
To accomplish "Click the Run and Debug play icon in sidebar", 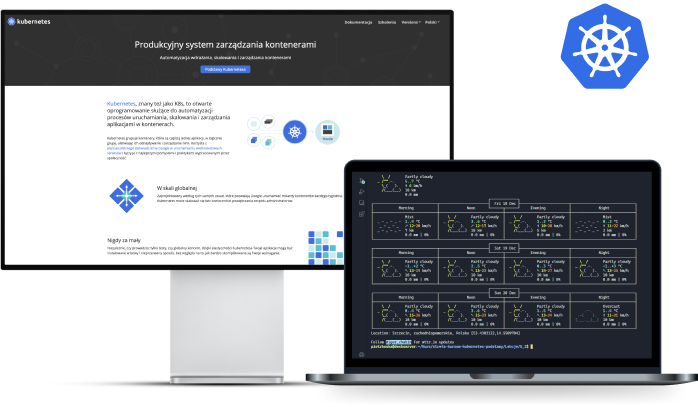I will click(x=362, y=192).
